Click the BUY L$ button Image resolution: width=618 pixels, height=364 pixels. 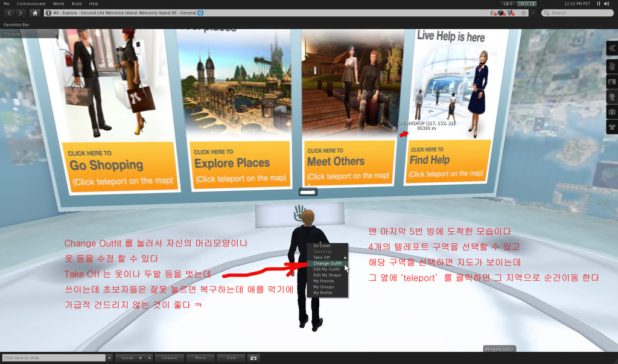point(527,4)
